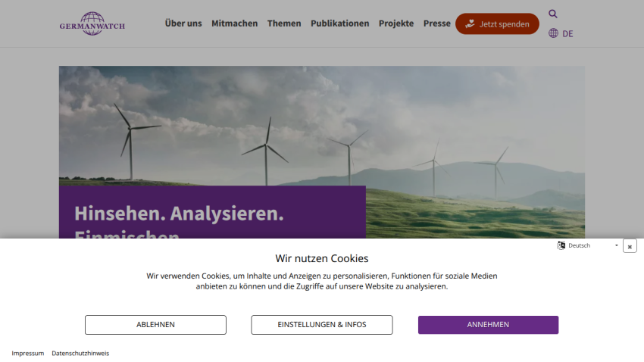Open the Impressum link
The image size is (644, 362).
click(27, 354)
